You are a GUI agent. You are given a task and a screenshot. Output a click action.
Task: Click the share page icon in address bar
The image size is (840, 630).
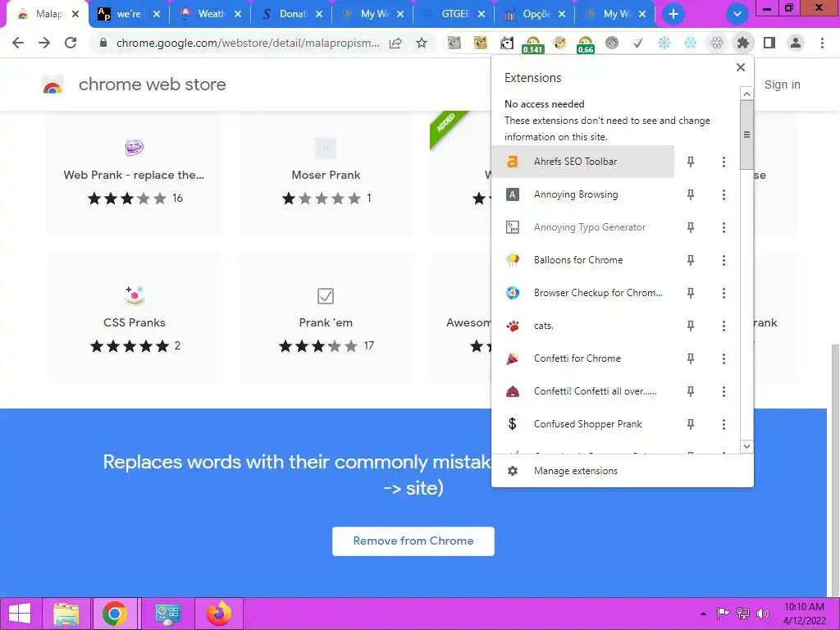point(395,43)
